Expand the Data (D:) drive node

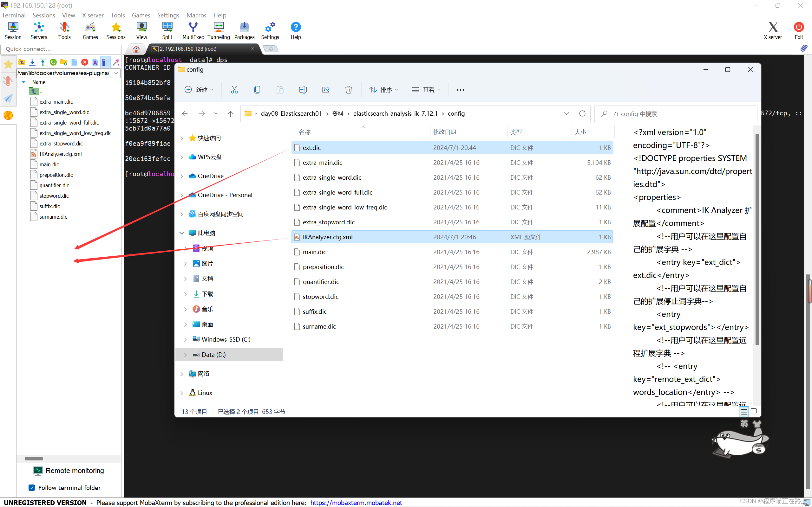tap(185, 355)
